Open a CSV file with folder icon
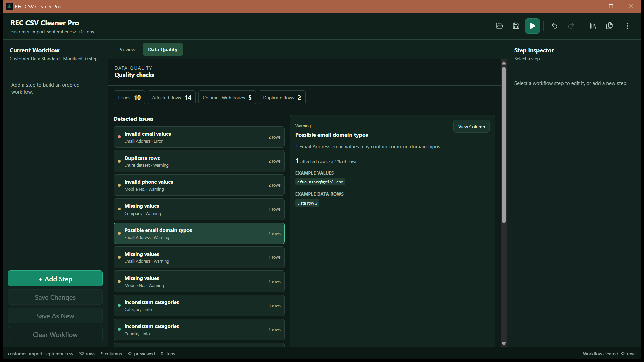 pos(499,26)
